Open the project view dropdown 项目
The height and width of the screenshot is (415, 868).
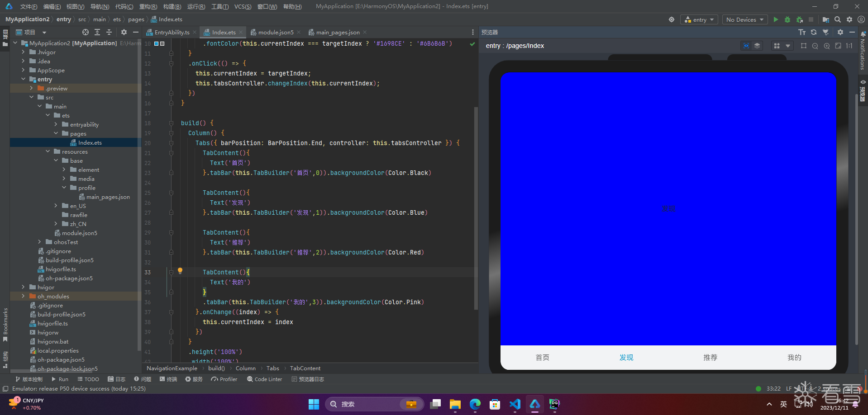click(x=31, y=32)
